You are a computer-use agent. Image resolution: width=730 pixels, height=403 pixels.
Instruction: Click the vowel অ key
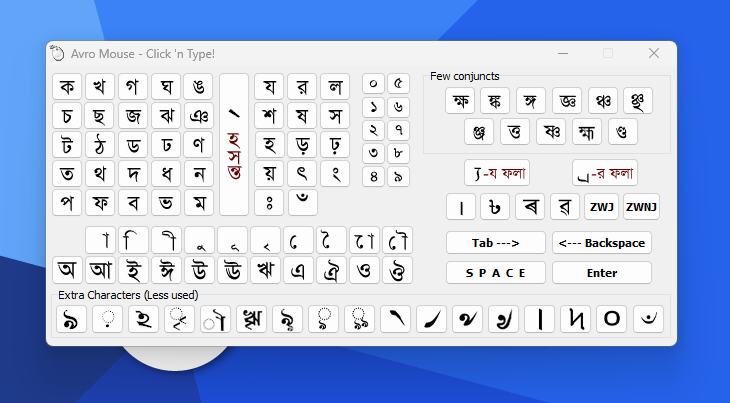pyautogui.click(x=68, y=270)
